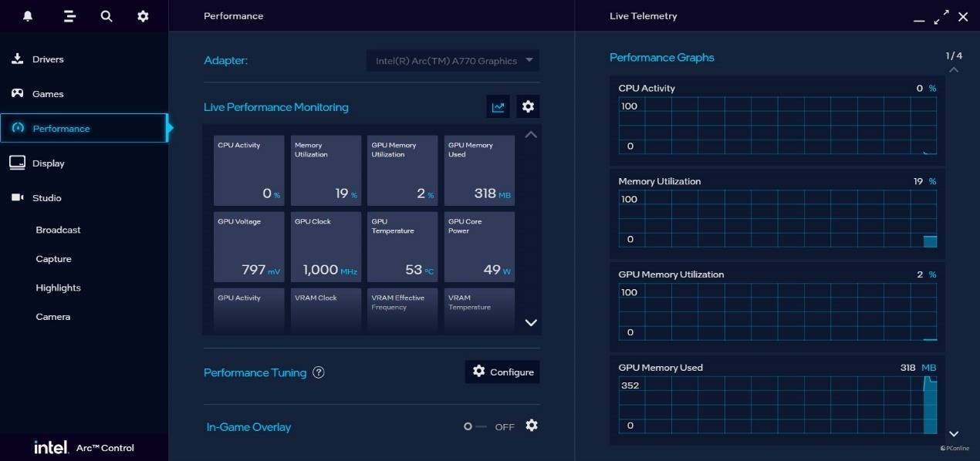Click the search magnifier icon
The image size is (980, 461).
coord(106,16)
